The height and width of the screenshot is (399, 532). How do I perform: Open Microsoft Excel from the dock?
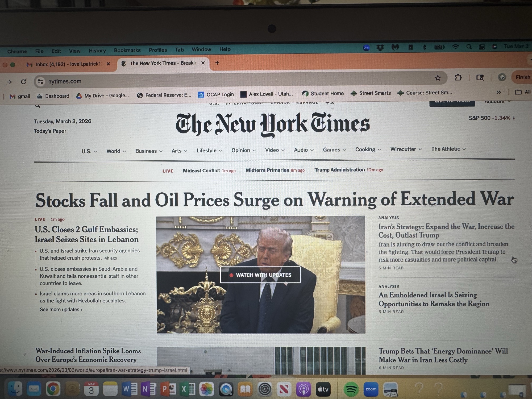(188, 389)
